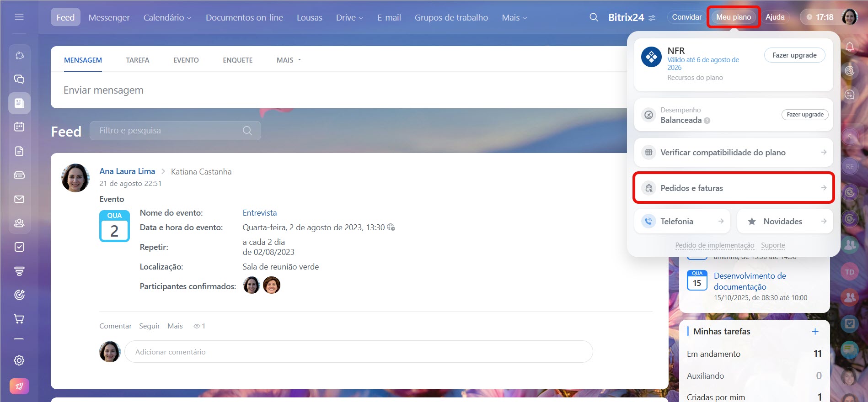Click the search magnifier in top bar

594,17
